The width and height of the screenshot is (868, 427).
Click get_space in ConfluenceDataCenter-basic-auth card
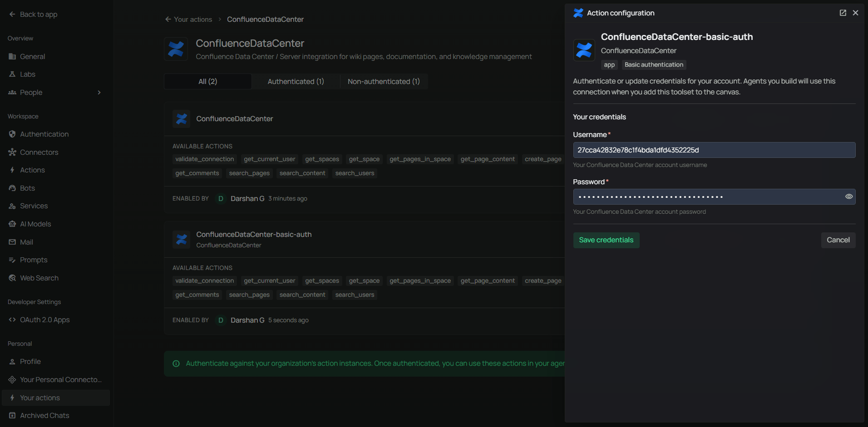point(364,281)
